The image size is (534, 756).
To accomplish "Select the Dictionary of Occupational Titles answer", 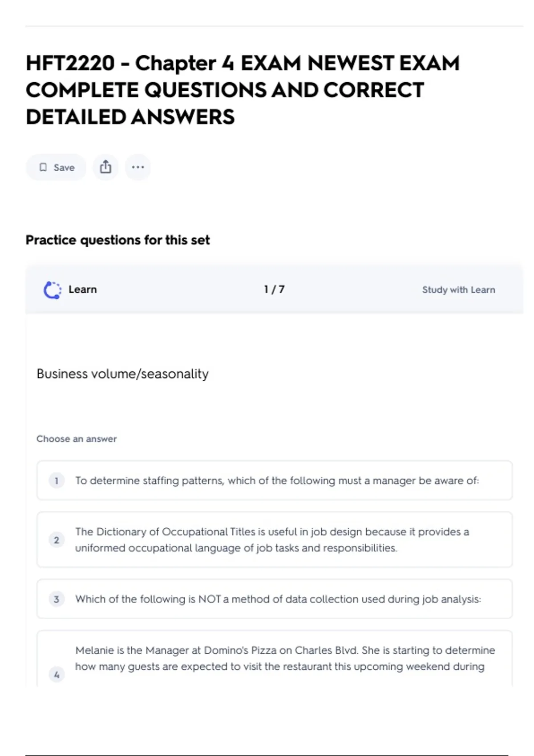I will pyautogui.click(x=272, y=540).
